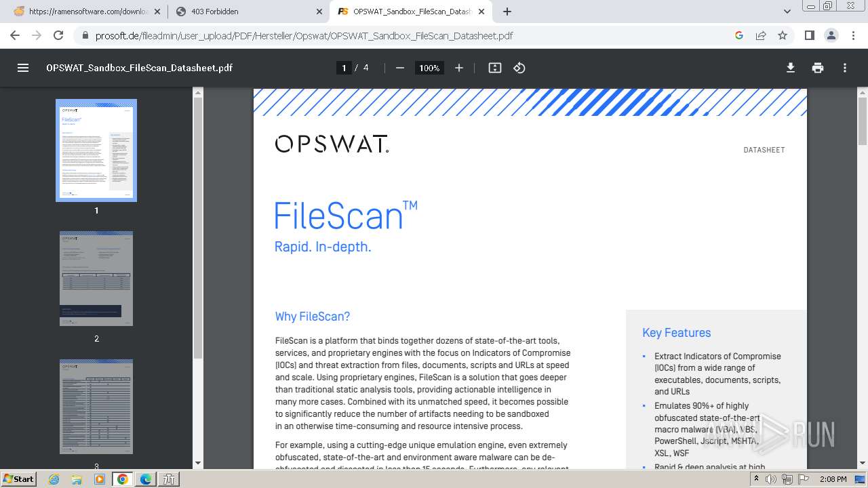
Task: Open the browser side panel
Action: click(810, 35)
